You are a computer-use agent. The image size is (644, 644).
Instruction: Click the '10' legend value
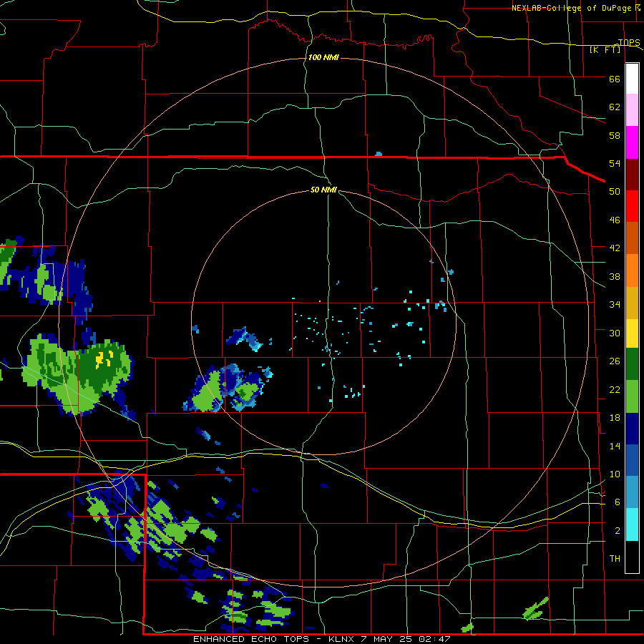point(615,474)
